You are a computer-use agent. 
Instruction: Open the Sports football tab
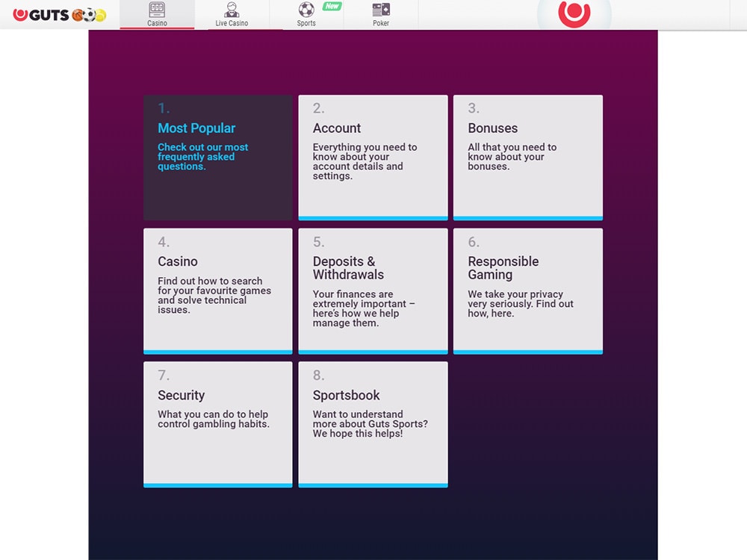[x=306, y=14]
